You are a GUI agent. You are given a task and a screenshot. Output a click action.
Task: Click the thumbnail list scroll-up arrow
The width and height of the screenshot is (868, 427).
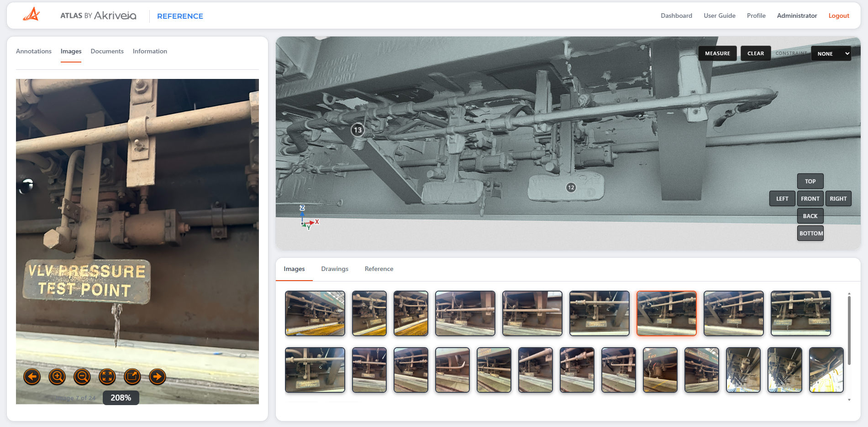click(849, 294)
